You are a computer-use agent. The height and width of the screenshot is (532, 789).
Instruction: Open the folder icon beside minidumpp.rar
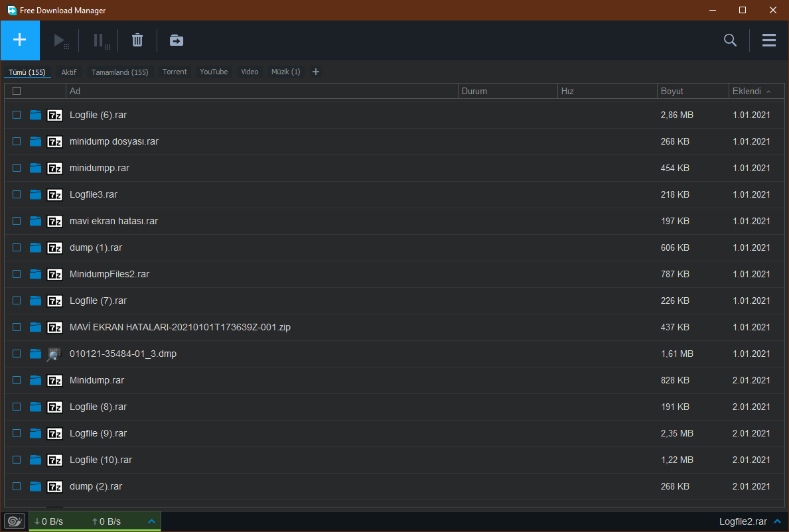(x=35, y=168)
